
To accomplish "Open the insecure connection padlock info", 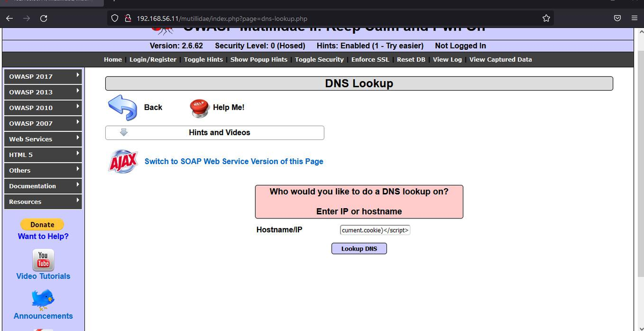I will point(128,18).
